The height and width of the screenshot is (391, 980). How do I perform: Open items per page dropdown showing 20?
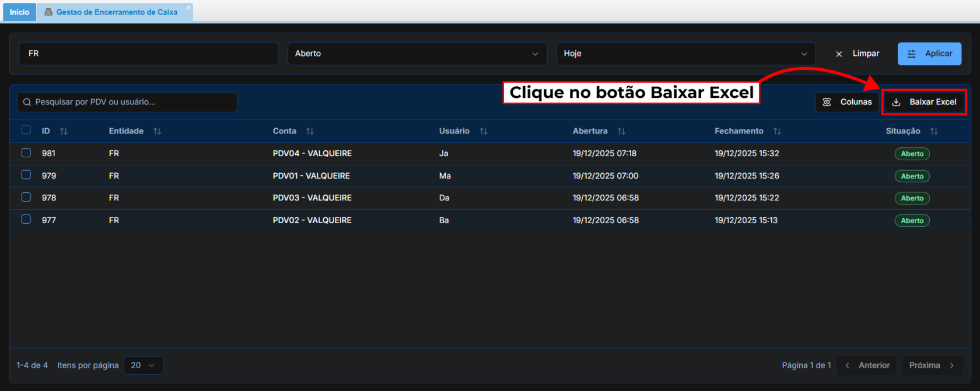(x=143, y=365)
